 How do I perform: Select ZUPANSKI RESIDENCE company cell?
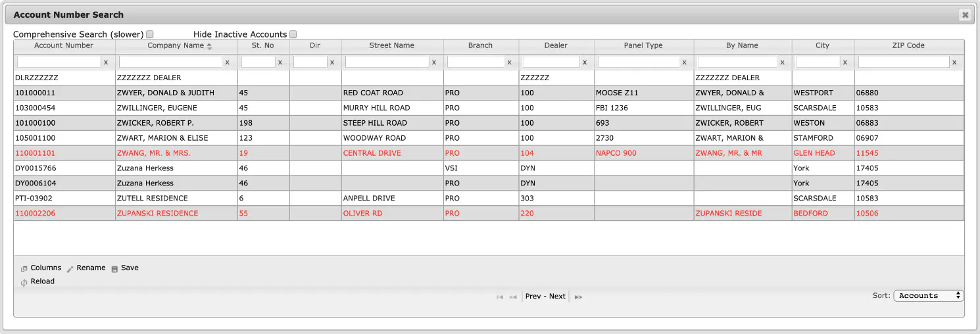(x=176, y=213)
